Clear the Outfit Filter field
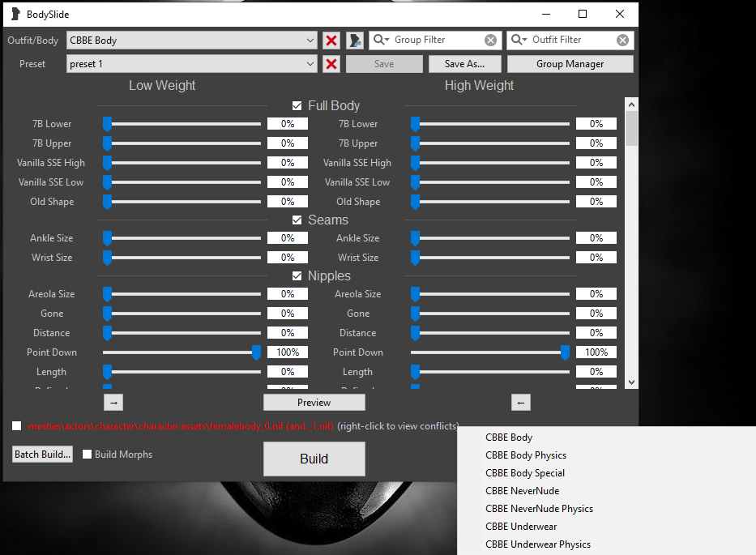The width and height of the screenshot is (756, 555). [622, 40]
